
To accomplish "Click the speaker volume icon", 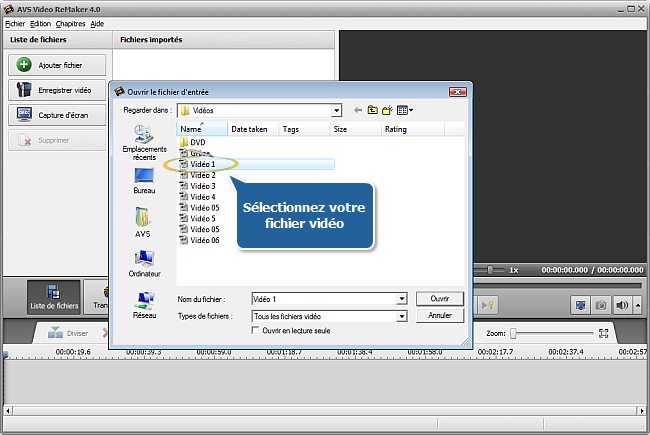I will (622, 304).
